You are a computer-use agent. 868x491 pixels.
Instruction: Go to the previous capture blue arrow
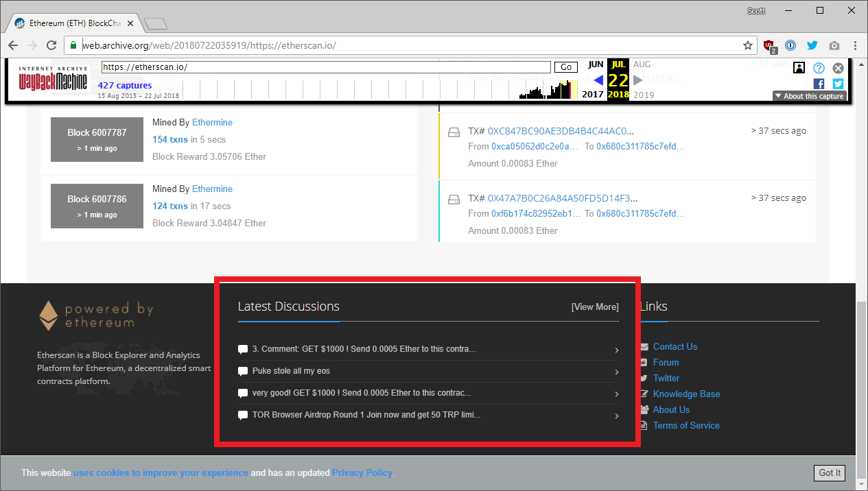[598, 80]
